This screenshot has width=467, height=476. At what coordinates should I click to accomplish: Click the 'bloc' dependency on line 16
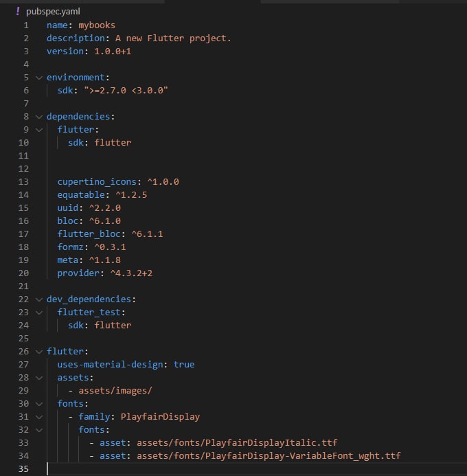(x=68, y=221)
